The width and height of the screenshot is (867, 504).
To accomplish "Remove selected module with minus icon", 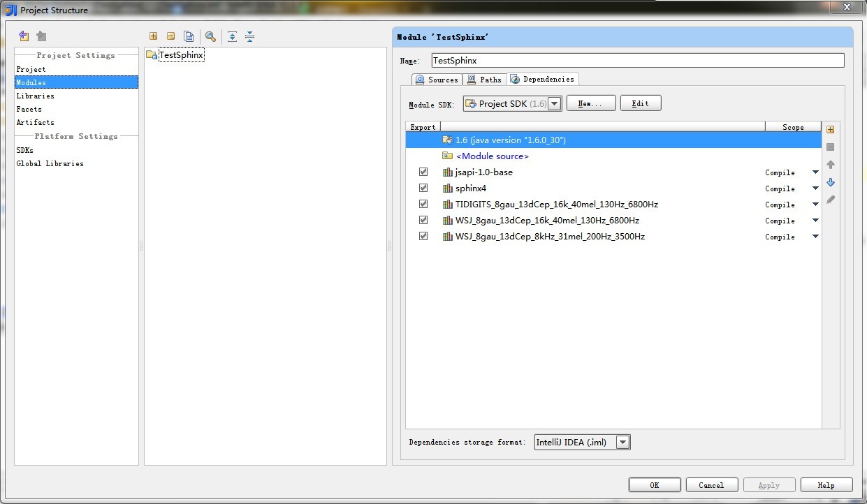I will pos(170,36).
